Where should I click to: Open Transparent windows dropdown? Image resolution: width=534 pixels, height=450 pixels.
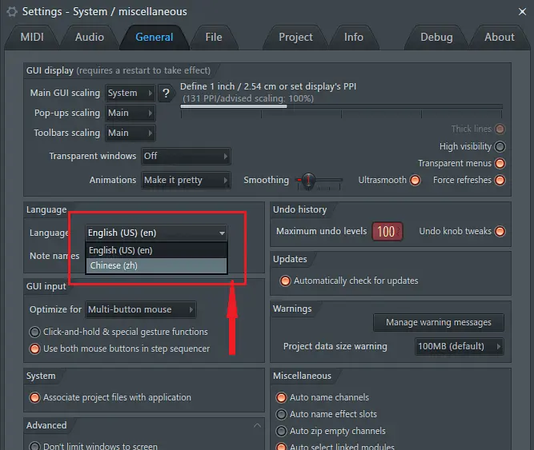coord(186,156)
